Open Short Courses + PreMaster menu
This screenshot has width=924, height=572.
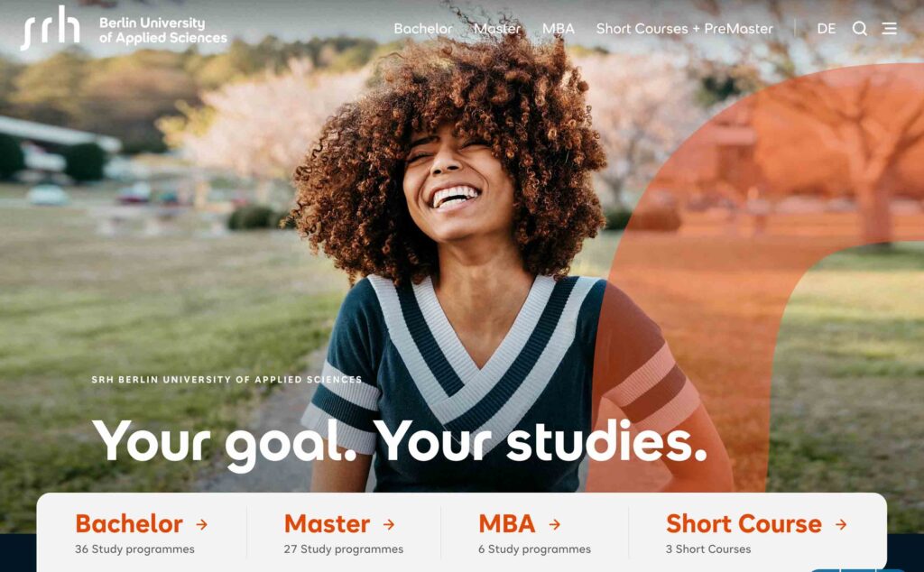pyautogui.click(x=684, y=28)
